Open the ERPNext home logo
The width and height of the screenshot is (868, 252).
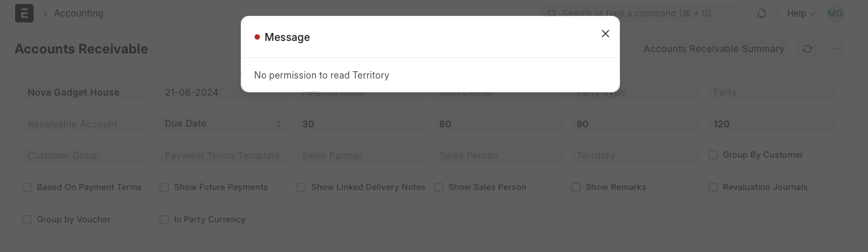[x=24, y=13]
